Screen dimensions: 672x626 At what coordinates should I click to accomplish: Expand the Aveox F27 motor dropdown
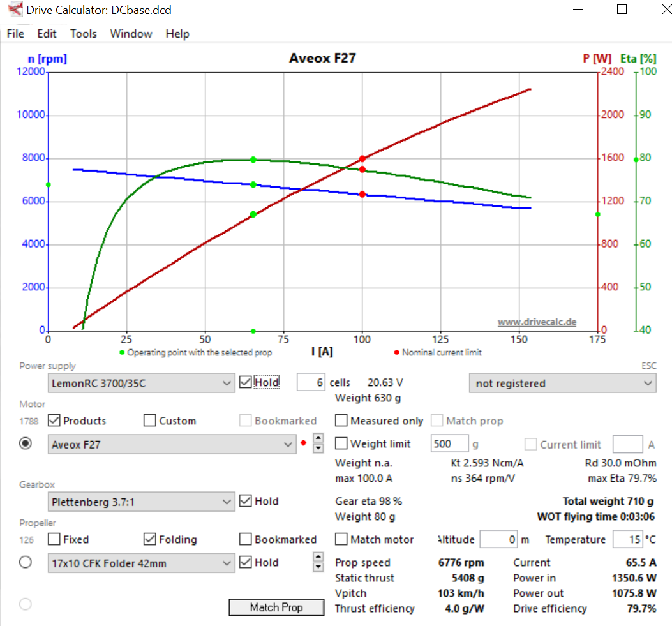tap(172, 444)
